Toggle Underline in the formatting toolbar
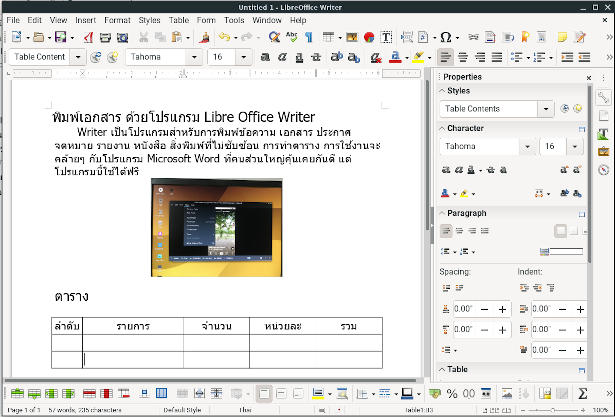This screenshot has width=615, height=417. pyautogui.click(x=299, y=57)
